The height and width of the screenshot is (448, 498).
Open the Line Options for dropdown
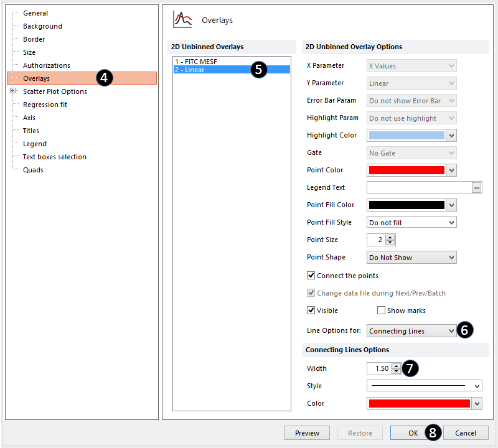pyautogui.click(x=411, y=331)
